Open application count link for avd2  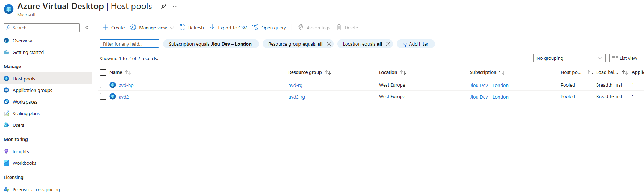coord(633,96)
